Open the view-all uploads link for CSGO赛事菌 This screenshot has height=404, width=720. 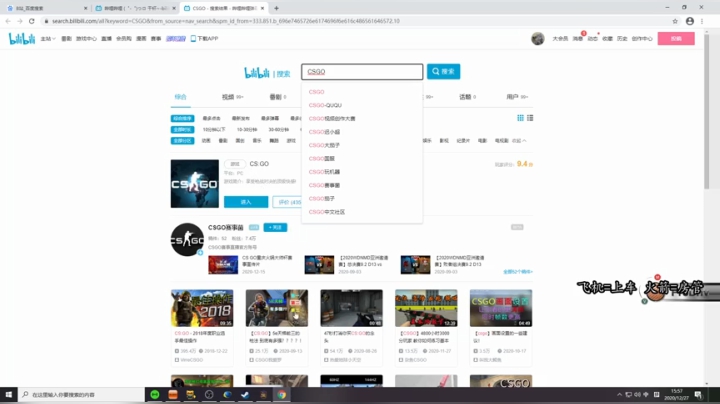pos(518,272)
